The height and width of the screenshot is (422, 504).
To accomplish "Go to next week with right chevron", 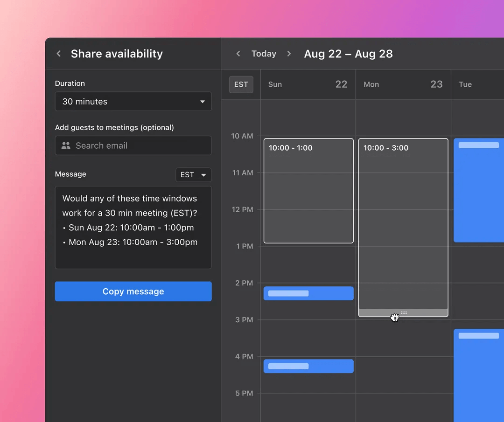I will click(x=289, y=54).
